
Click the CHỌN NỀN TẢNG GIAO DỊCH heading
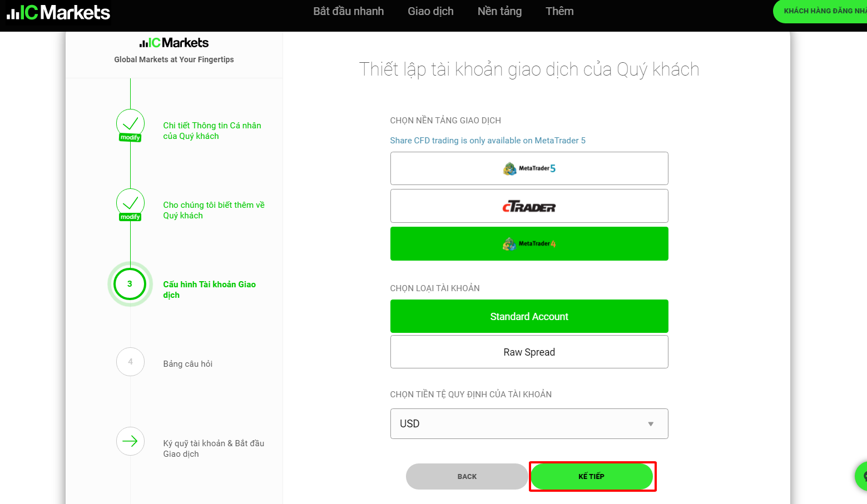(x=445, y=121)
